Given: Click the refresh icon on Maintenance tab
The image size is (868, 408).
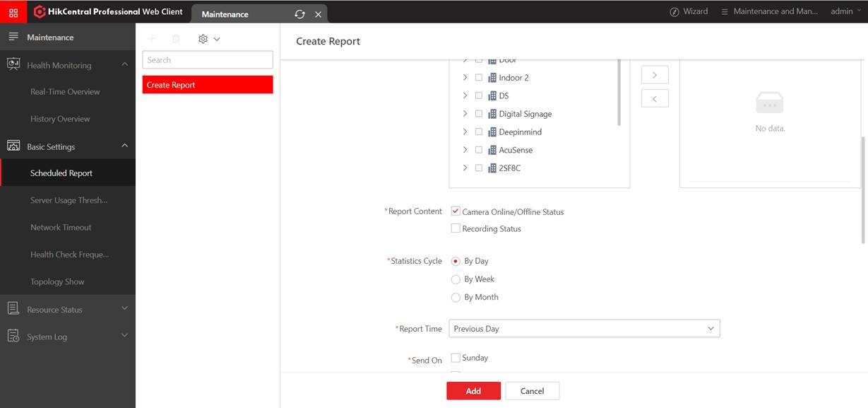Looking at the screenshot, I should (300, 14).
